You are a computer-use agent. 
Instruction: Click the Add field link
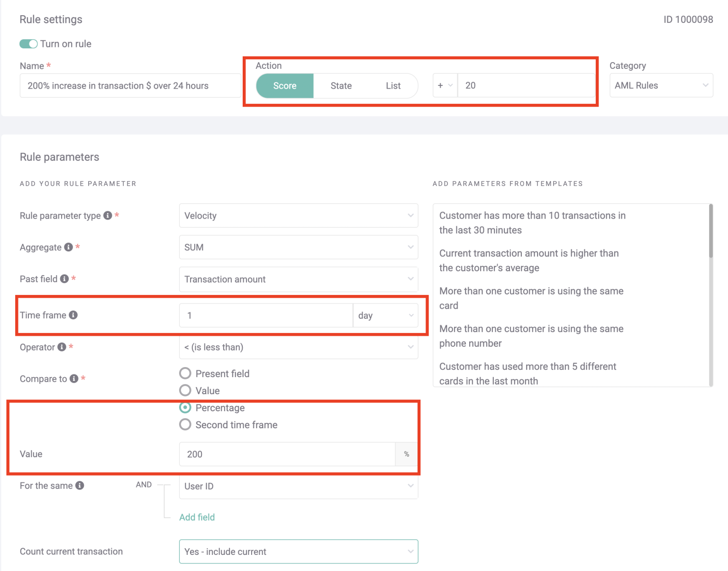(x=197, y=517)
